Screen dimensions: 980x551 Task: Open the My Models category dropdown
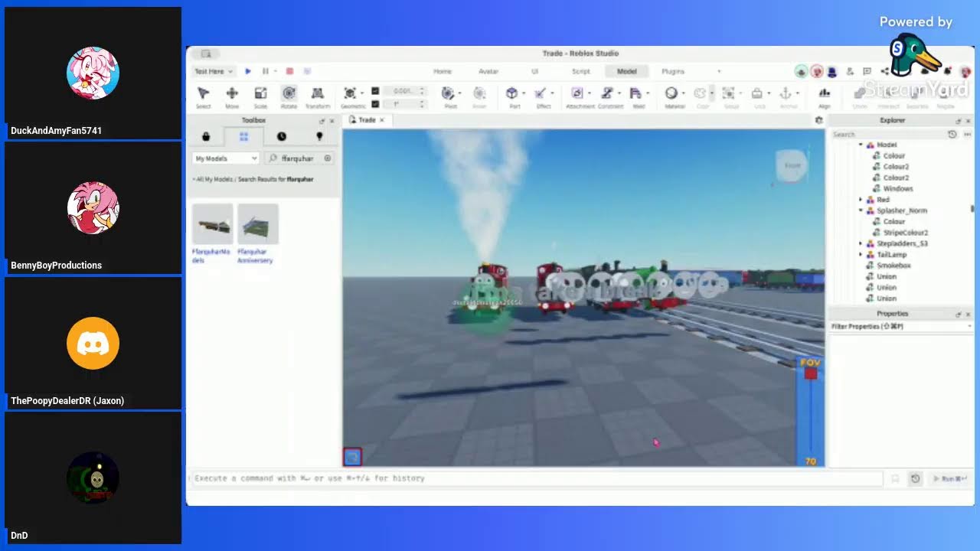point(226,158)
